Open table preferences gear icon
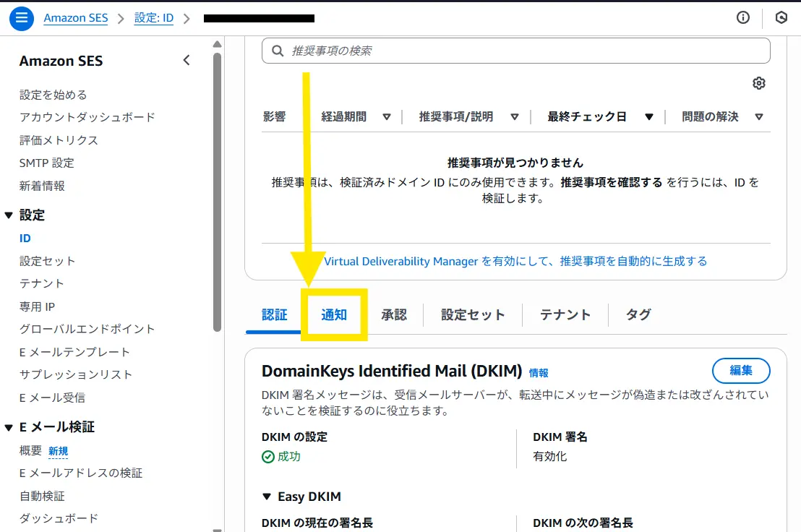801x532 pixels. click(x=758, y=83)
